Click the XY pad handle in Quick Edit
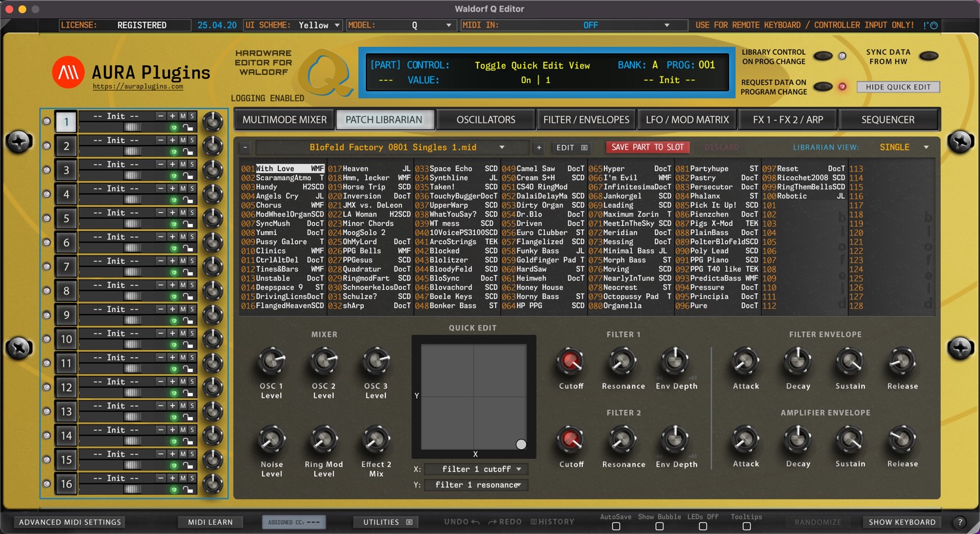 tap(521, 445)
